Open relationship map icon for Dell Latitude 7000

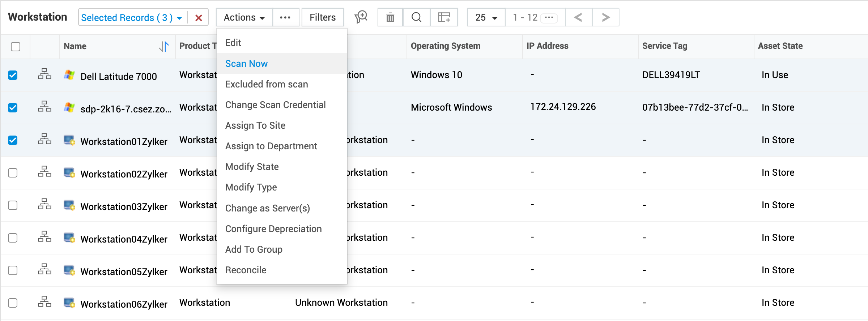click(44, 74)
